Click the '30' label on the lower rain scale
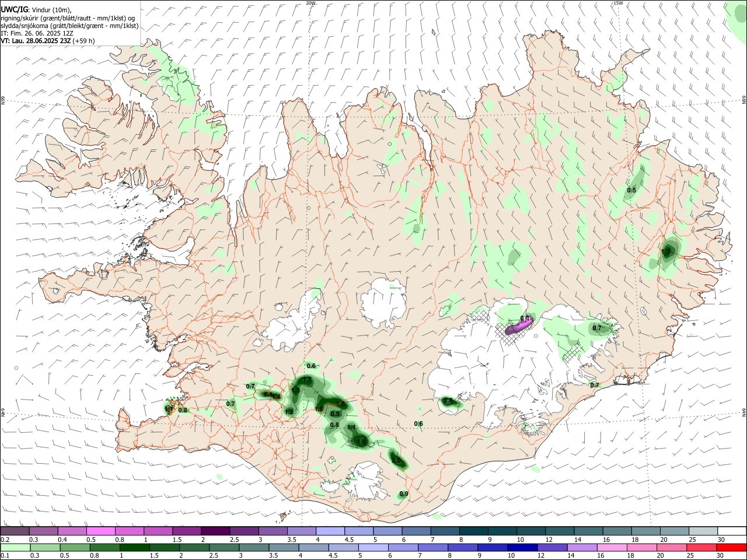 (x=721, y=556)
